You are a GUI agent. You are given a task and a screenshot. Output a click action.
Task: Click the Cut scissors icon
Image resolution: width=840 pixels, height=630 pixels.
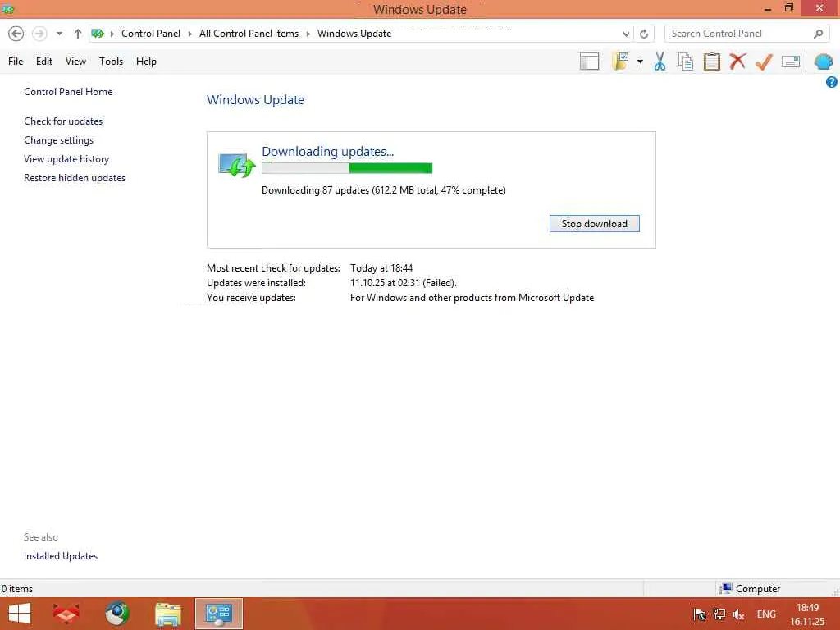660,61
